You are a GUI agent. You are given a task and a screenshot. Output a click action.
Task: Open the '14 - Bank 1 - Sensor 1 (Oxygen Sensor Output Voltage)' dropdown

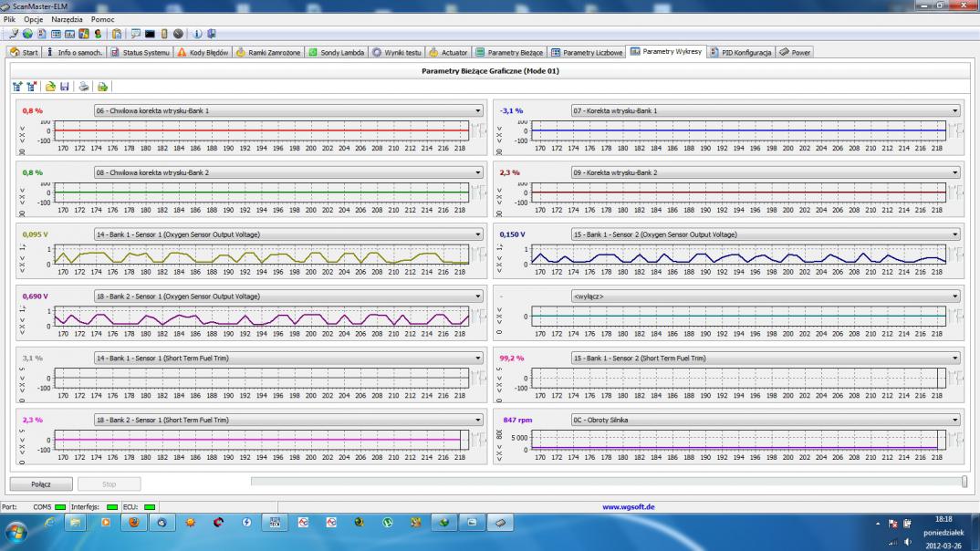tap(288, 234)
